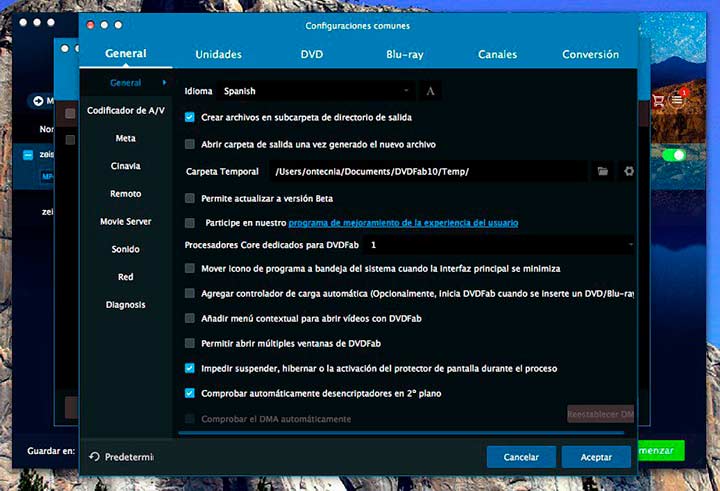Check the 'Participe en nuestro programa' checkbox
Viewport: 720px width, 491px height.
[190, 223]
